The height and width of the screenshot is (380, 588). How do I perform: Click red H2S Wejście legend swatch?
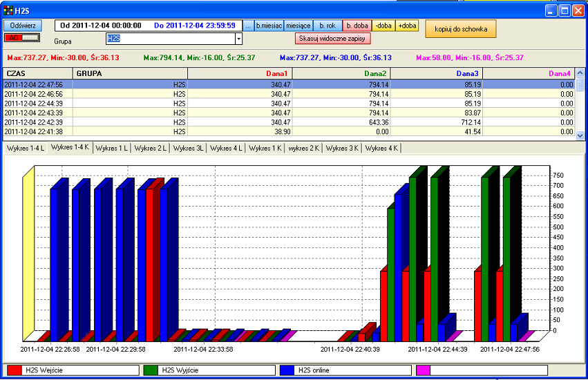tap(15, 370)
